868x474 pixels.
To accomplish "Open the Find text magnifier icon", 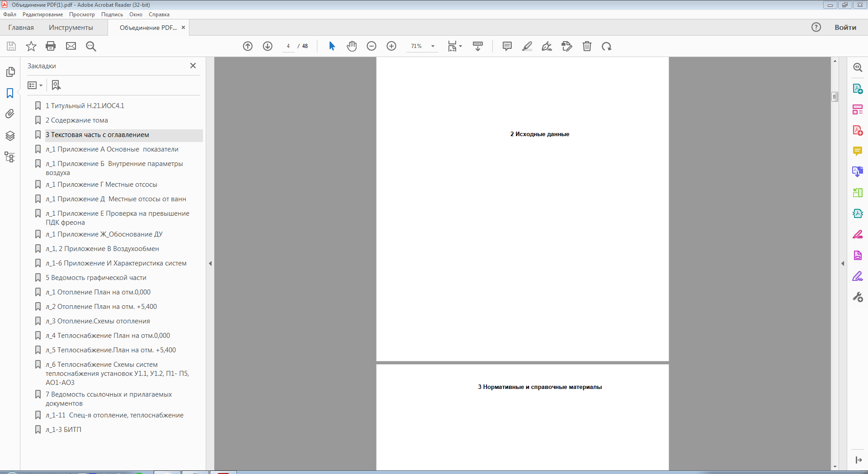I will pos(91,46).
